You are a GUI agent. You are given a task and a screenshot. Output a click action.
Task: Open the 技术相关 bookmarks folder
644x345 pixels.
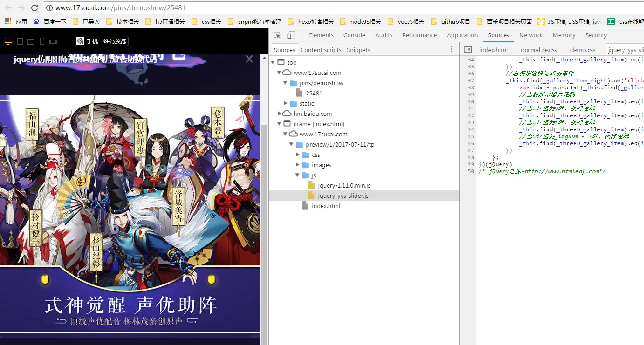(123, 21)
